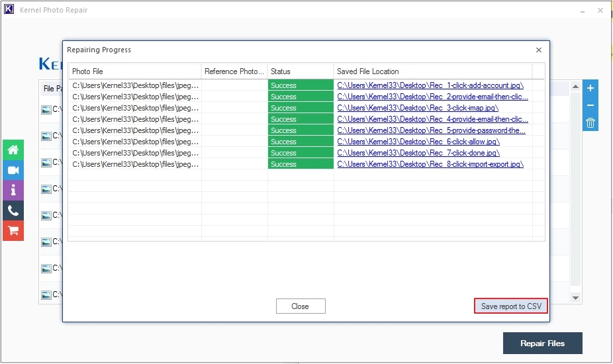Image resolution: width=613 pixels, height=364 pixels.
Task: Sort by the Photo File column header
Action: click(134, 71)
